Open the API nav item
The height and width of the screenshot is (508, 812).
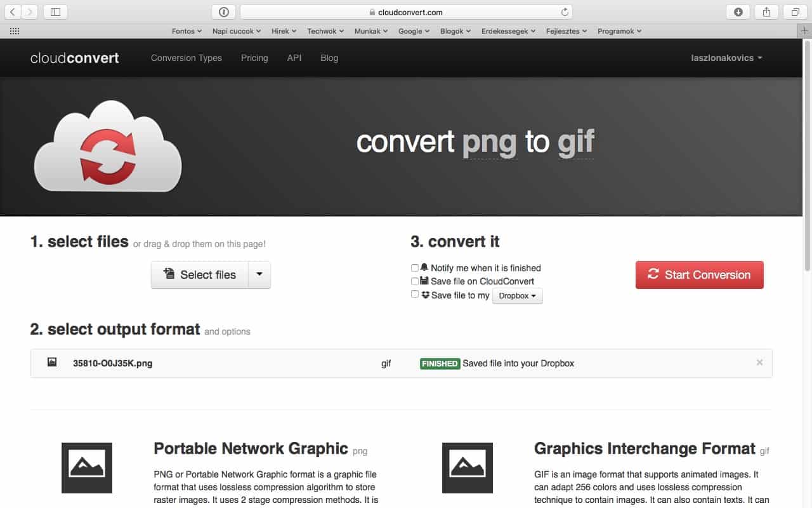pyautogui.click(x=294, y=58)
